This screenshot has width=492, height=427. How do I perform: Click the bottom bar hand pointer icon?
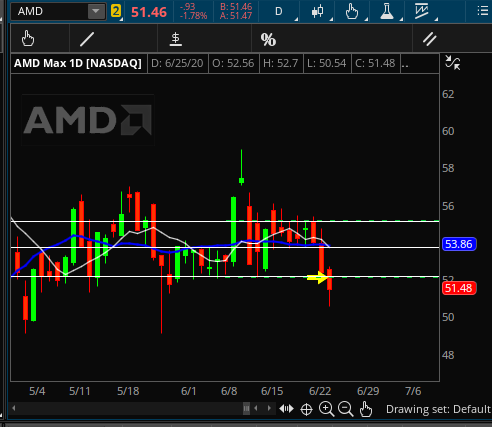(x=366, y=409)
